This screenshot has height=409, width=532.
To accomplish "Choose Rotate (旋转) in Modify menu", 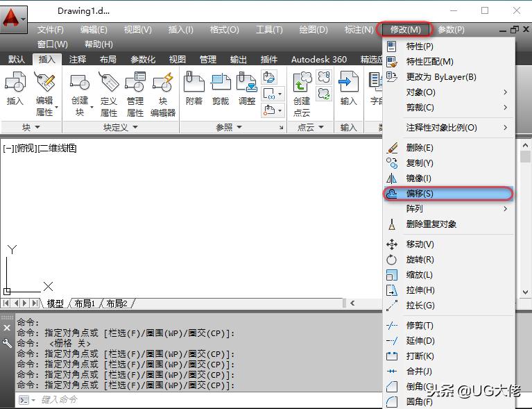I will [x=449, y=260].
